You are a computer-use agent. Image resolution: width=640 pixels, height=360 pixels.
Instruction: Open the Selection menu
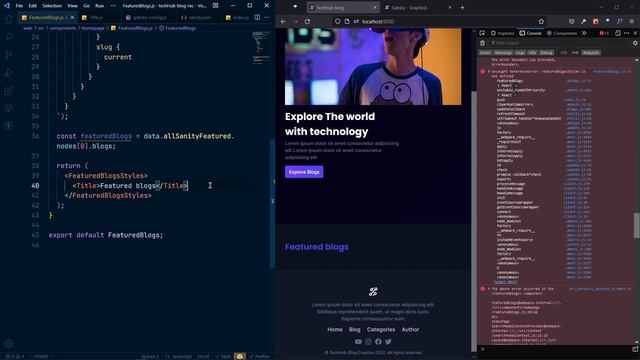(52, 6)
